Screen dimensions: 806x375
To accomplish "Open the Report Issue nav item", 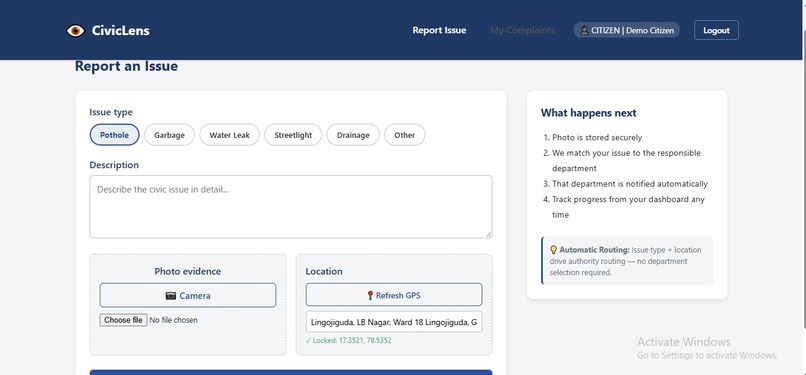I will coord(439,30).
